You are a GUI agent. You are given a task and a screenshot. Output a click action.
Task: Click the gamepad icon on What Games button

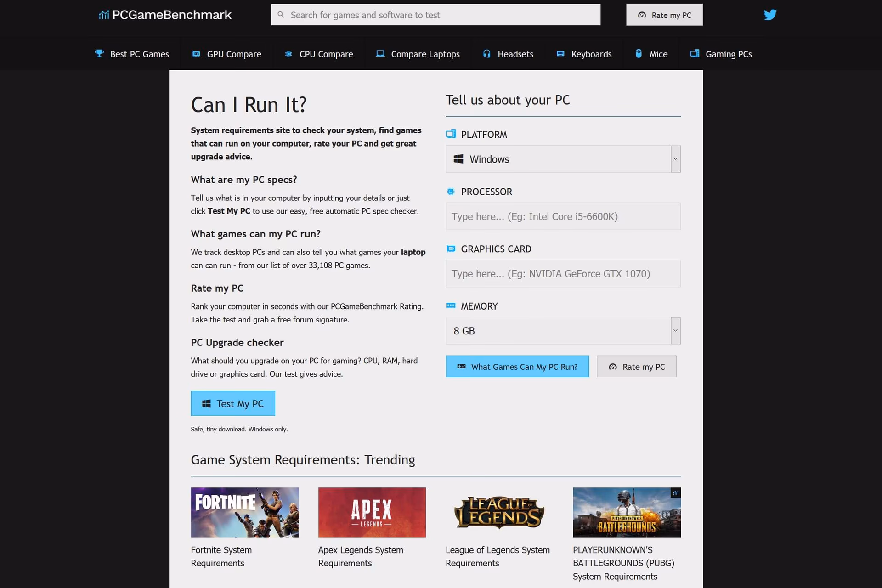click(462, 366)
